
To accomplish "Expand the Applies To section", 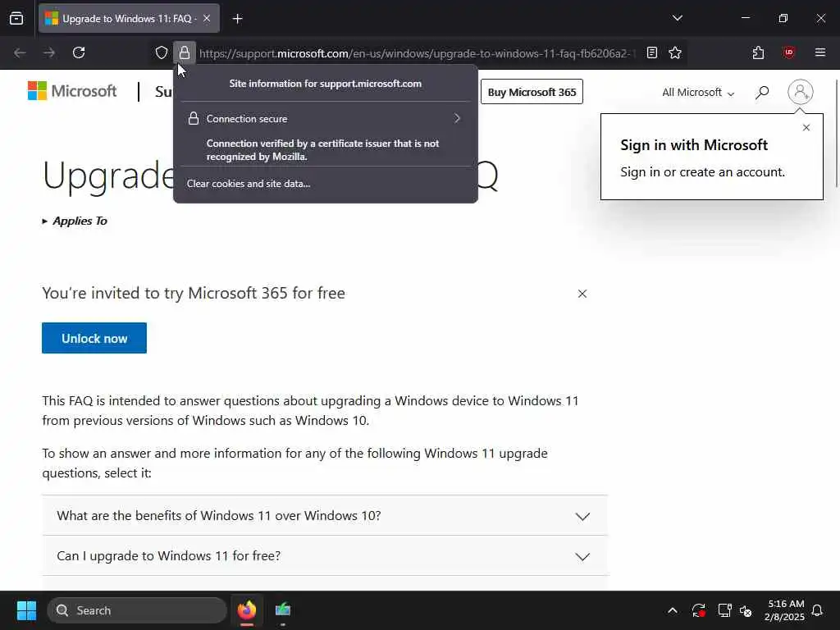I will coord(75,221).
